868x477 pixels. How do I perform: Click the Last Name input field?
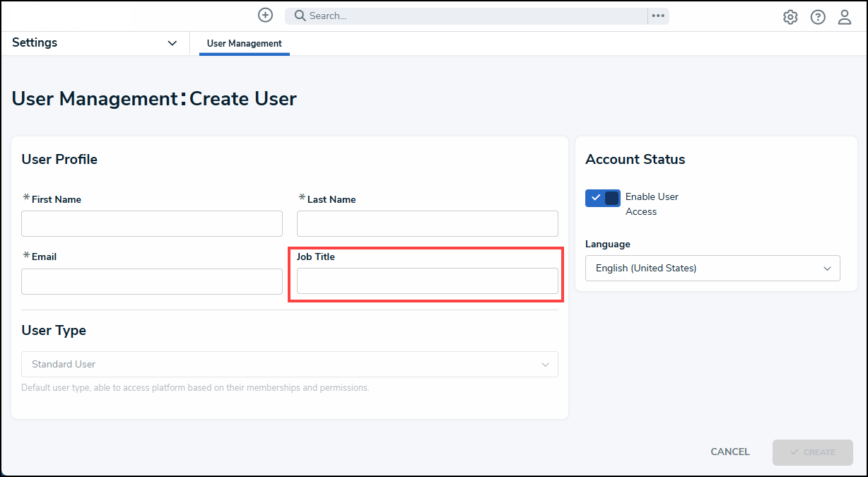pyautogui.click(x=428, y=223)
